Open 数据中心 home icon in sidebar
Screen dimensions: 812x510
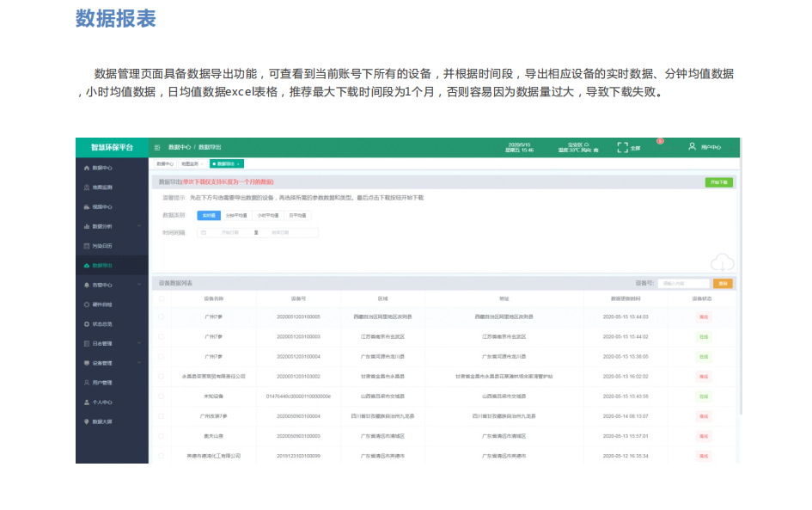tap(87, 168)
